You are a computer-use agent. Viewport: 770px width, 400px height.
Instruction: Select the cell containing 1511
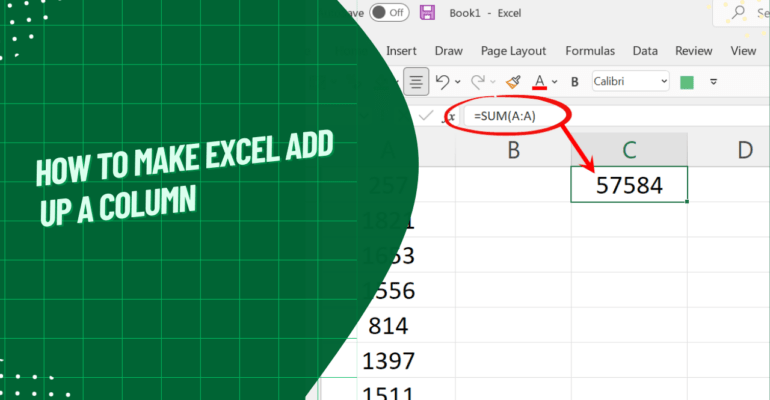pos(388,390)
